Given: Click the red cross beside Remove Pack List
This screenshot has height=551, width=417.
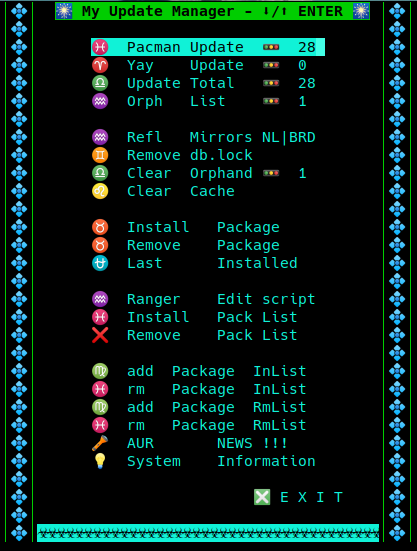Looking at the screenshot, I should pyautogui.click(x=100, y=335).
